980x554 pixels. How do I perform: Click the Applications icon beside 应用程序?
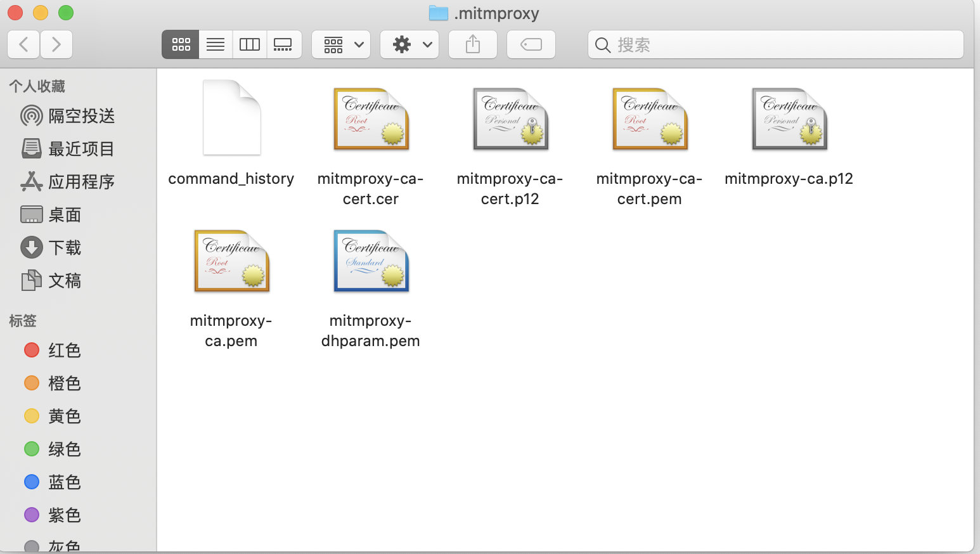[x=32, y=182]
